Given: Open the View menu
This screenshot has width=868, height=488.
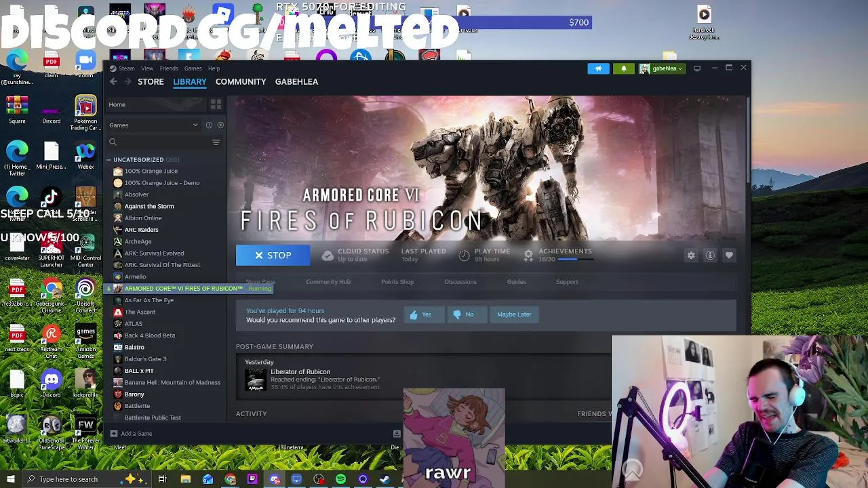Looking at the screenshot, I should 147,68.
